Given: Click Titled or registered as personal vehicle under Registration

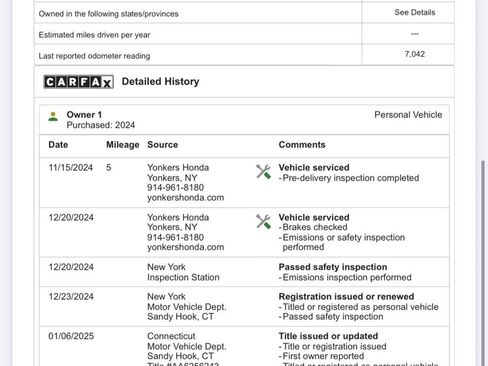Looking at the screenshot, I should [359, 307].
